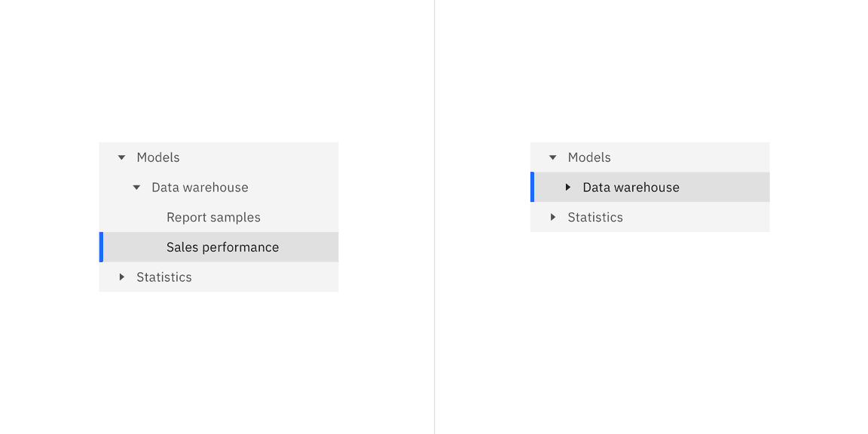Select Statistics label below highlighted Data warehouse
Screen dimensions: 868x434
pyautogui.click(x=595, y=217)
